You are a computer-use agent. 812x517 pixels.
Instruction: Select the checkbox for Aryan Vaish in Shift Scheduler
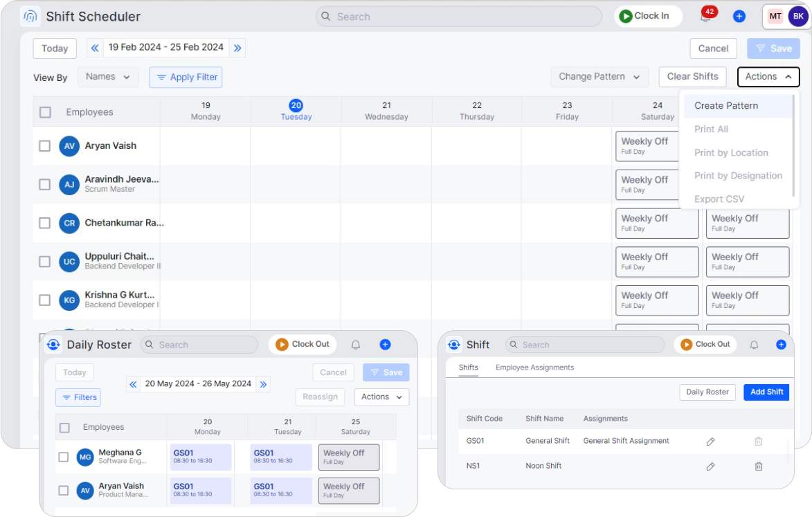pos(45,146)
